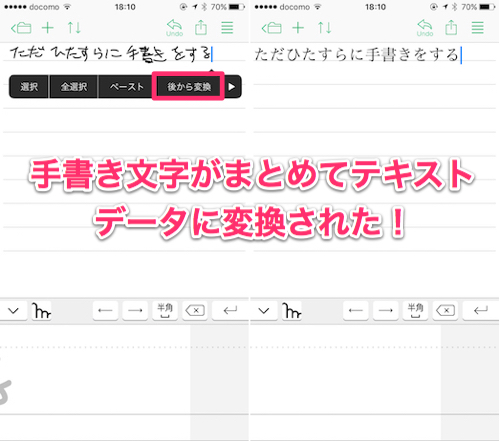Tap the handwriting input area on right screen
500x441 pixels.
345,382
